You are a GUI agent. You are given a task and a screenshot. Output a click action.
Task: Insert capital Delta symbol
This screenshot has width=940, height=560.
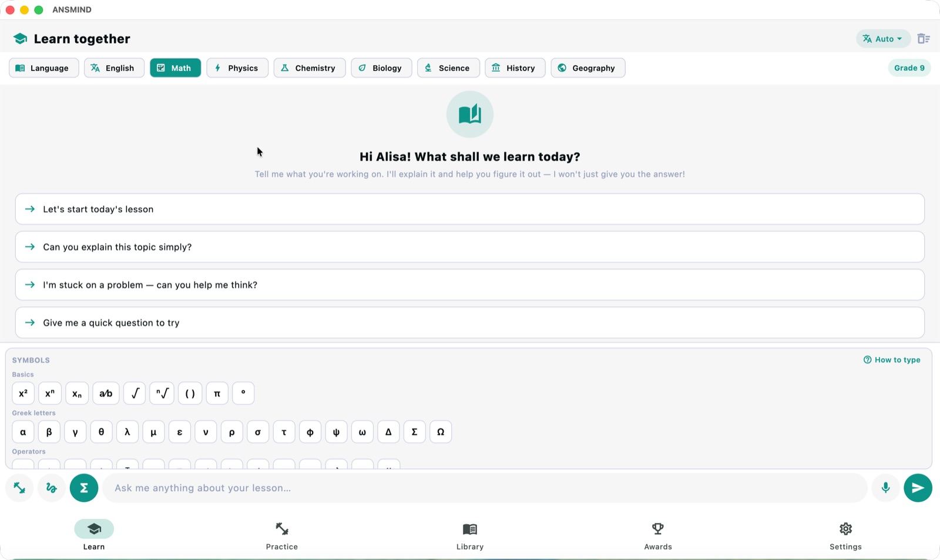(388, 432)
